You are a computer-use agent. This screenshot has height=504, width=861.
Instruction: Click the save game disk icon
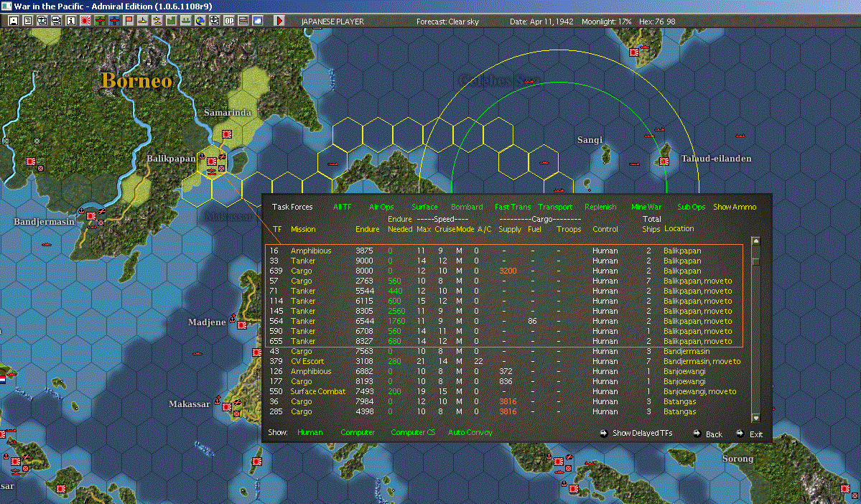14,21
